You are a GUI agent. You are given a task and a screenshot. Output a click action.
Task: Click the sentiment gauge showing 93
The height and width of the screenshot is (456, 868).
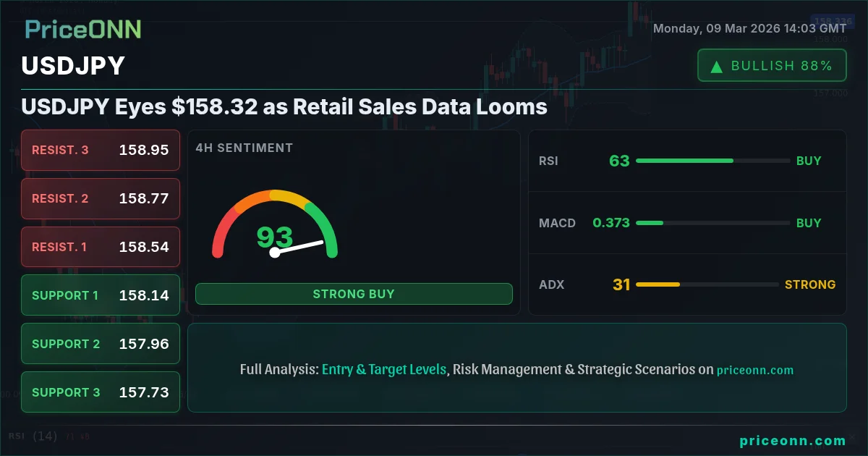pyautogui.click(x=275, y=224)
